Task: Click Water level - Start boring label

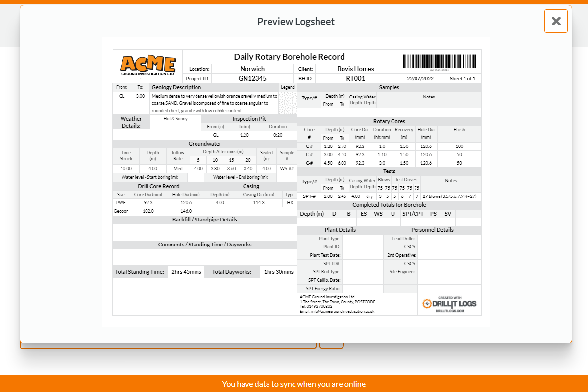Action: (150, 177)
